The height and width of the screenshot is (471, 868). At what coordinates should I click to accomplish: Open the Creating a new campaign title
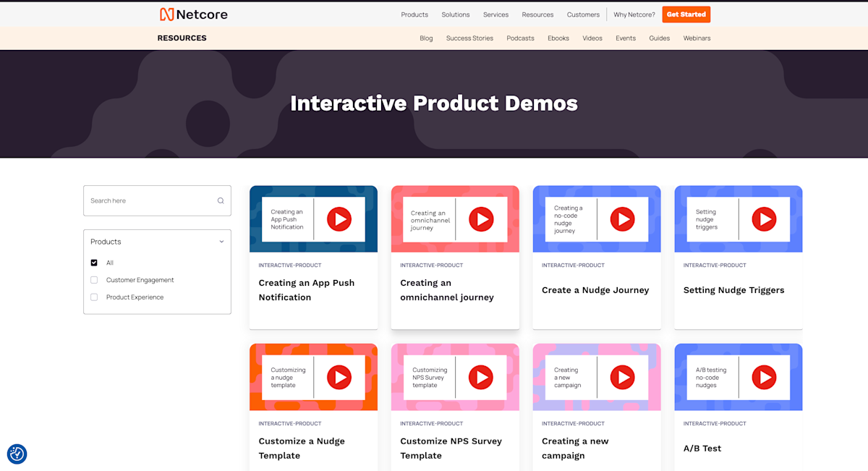coord(575,449)
